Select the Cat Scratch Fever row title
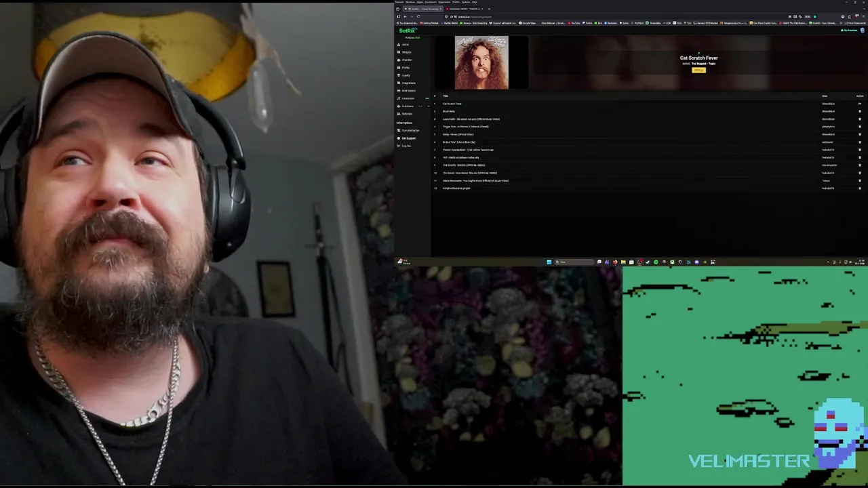The image size is (868, 488). click(452, 104)
